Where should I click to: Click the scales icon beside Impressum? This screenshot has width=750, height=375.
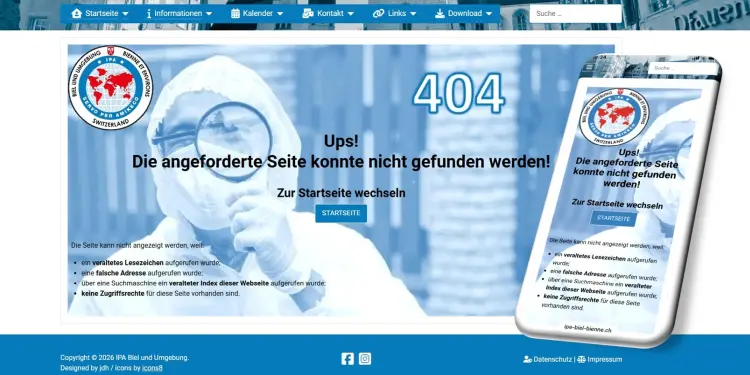(x=581, y=359)
